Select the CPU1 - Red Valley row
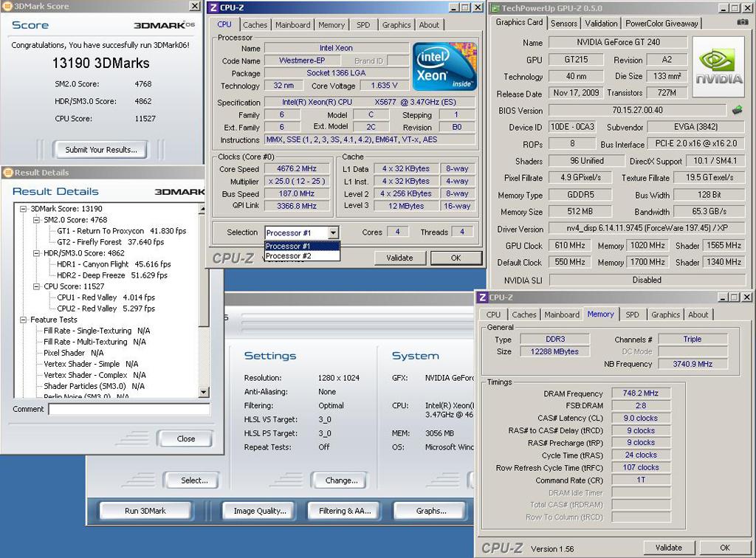The image size is (756, 558). point(106,297)
